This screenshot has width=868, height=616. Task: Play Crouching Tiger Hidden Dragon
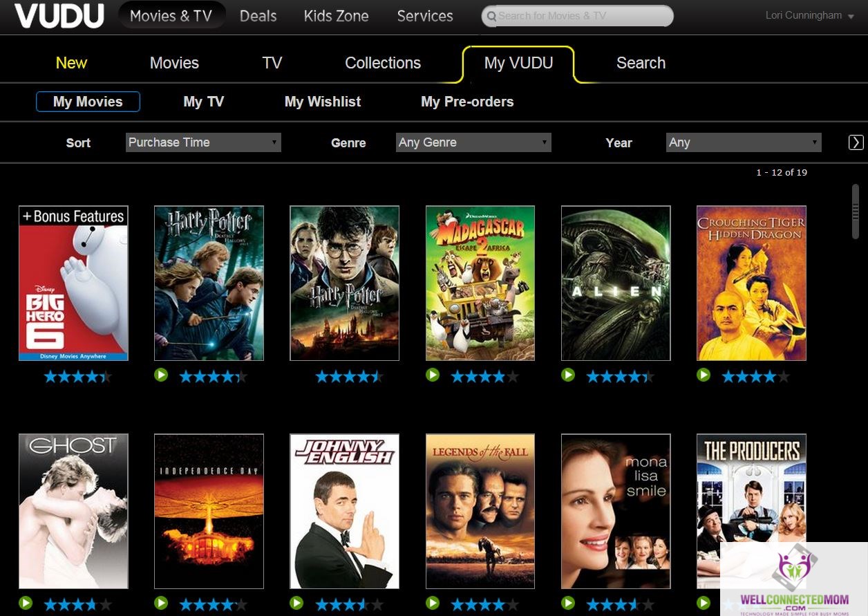click(704, 375)
